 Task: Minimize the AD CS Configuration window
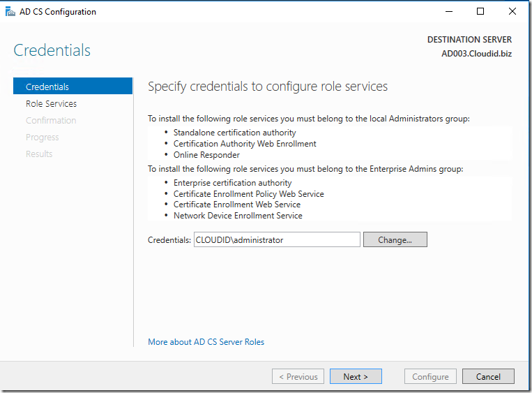(x=449, y=12)
